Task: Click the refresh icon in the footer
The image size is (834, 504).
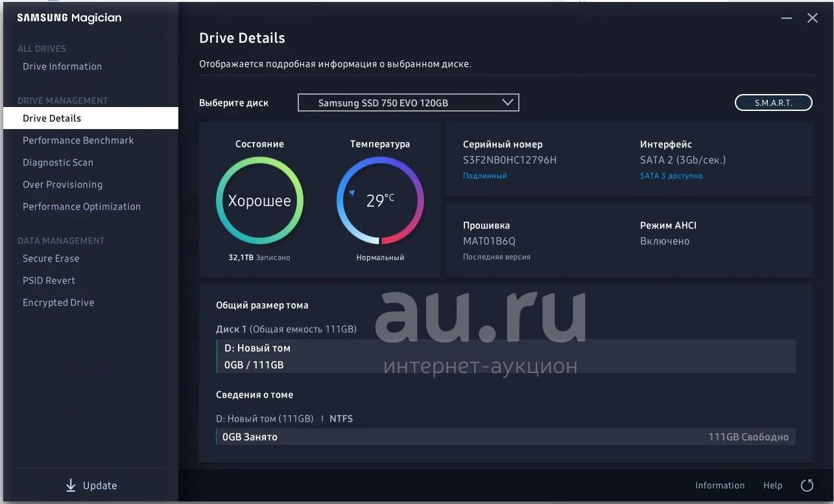Action: click(807, 485)
